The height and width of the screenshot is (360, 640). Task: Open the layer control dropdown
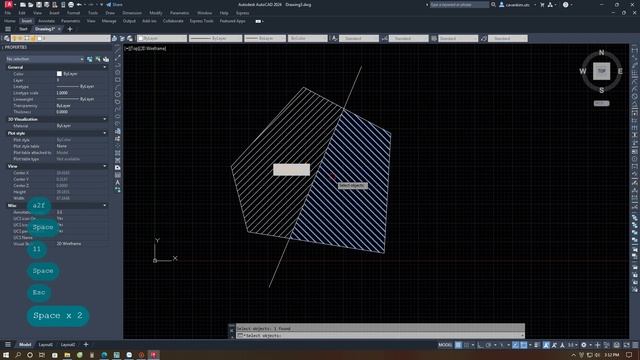60,38
